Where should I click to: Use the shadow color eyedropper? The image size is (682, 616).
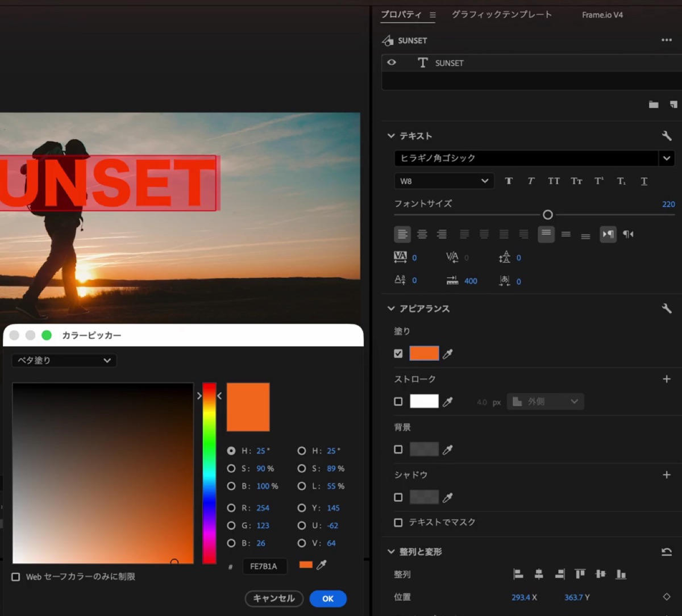pos(448,497)
